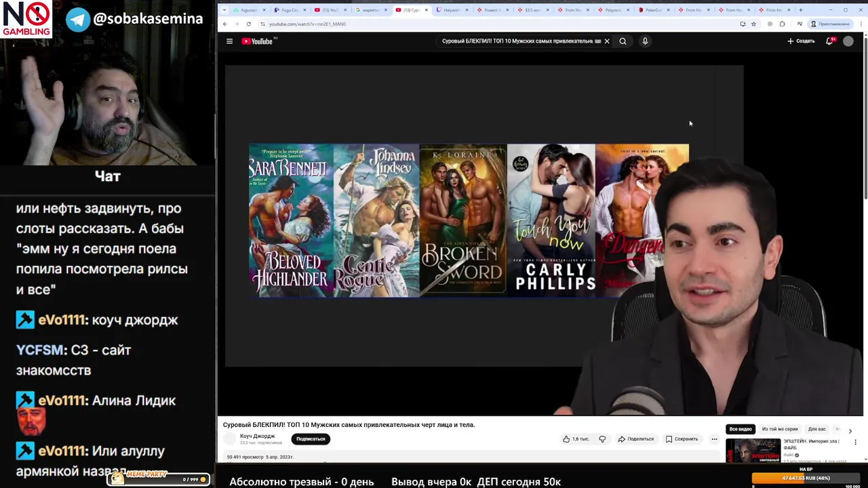This screenshot has width=868, height=488.
Task: Open the Приостановлено profile chip
Action: pyautogui.click(x=831, y=24)
